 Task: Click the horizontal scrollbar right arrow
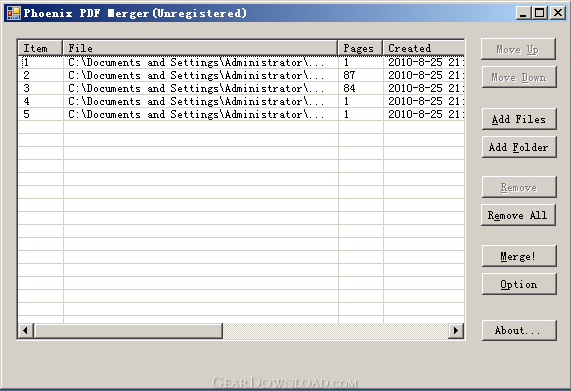pos(456,331)
